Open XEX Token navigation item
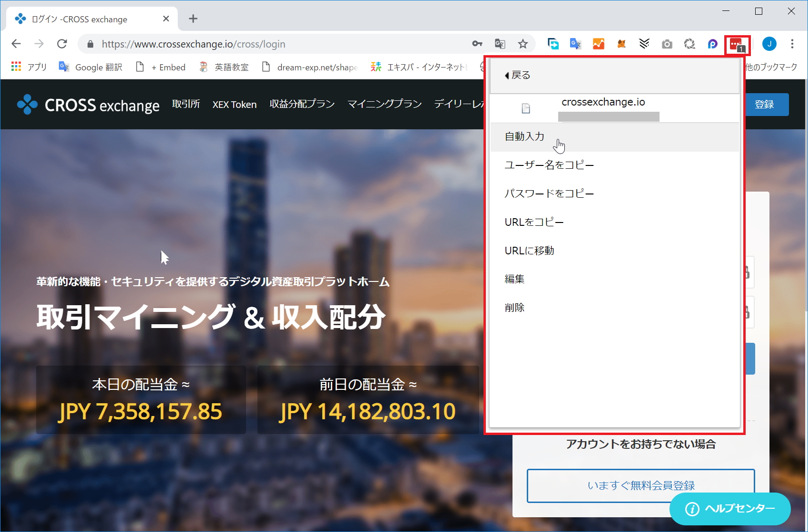This screenshot has height=532, width=808. [235, 105]
